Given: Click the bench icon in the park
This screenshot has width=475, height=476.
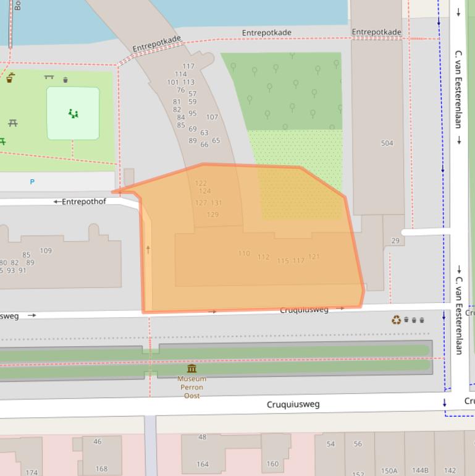Looking at the screenshot, I should (x=49, y=78).
